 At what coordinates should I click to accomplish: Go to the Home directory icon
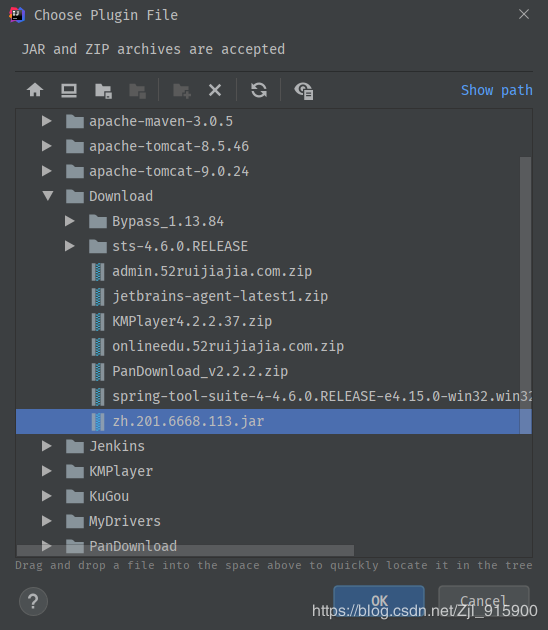coord(35,90)
